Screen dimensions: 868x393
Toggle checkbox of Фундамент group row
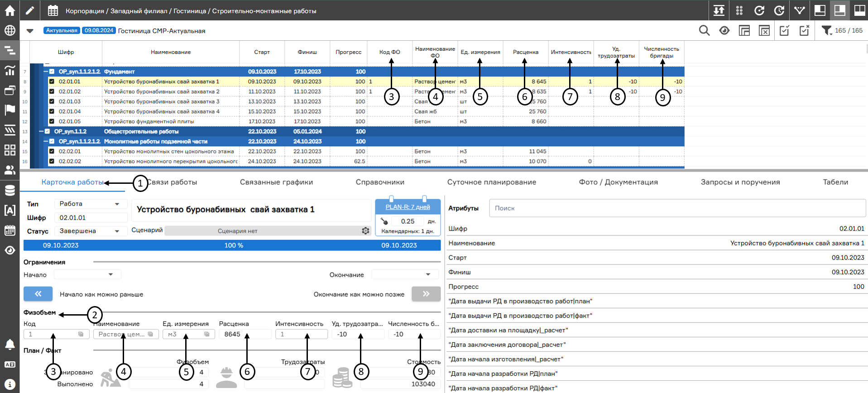pos(52,72)
